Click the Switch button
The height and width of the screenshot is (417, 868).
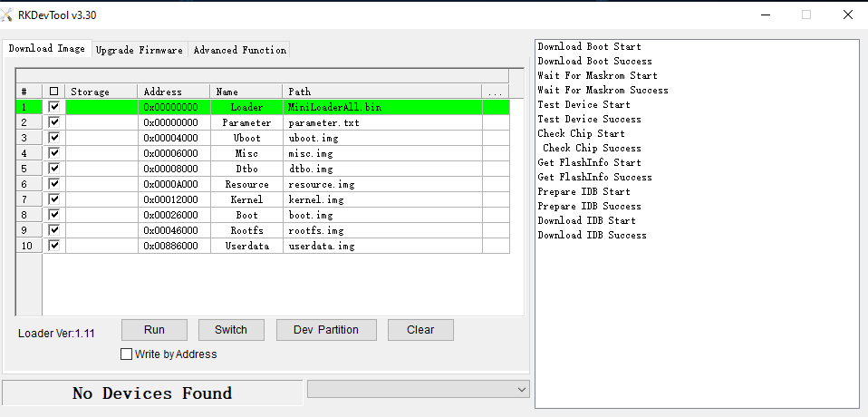click(x=230, y=330)
